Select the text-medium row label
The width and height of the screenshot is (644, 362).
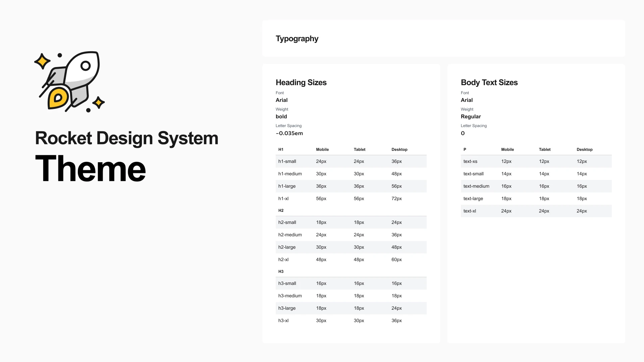(x=476, y=186)
